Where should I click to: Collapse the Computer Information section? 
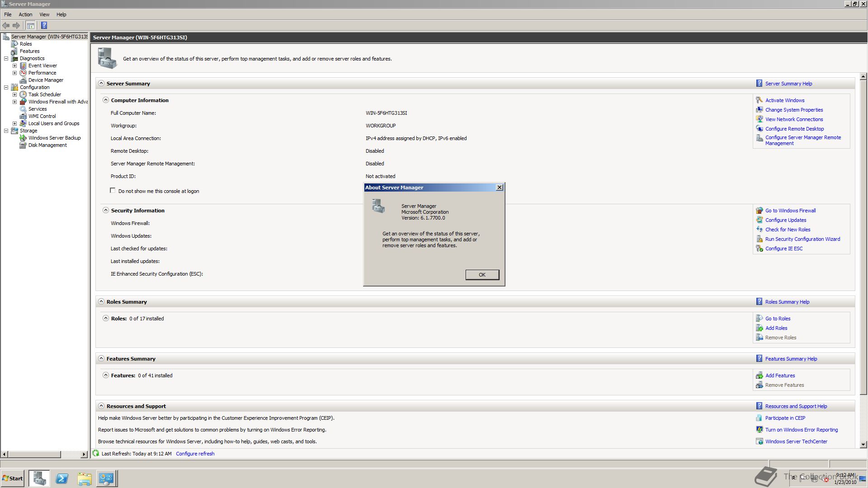pos(106,100)
